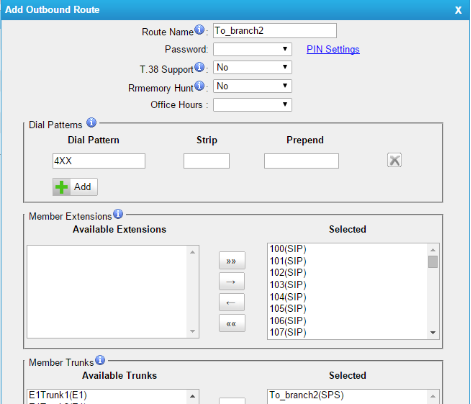Move one extension to Selected with right arrow
Image resolution: width=471 pixels, height=404 pixels.
coord(232,282)
